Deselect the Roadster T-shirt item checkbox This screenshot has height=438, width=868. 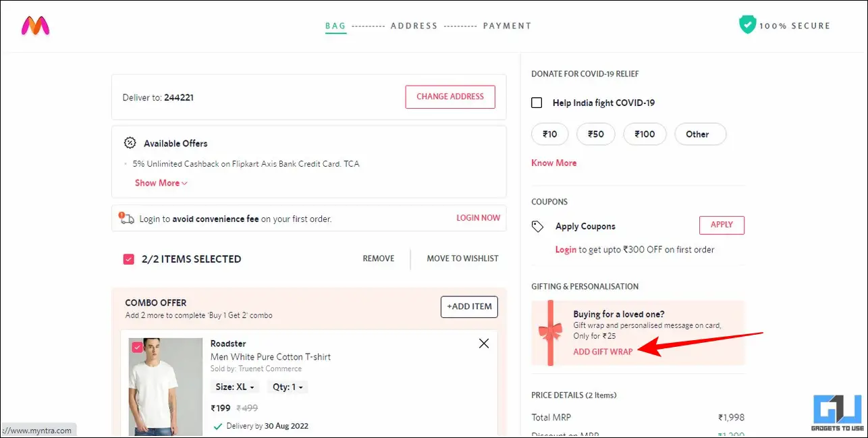[137, 347]
